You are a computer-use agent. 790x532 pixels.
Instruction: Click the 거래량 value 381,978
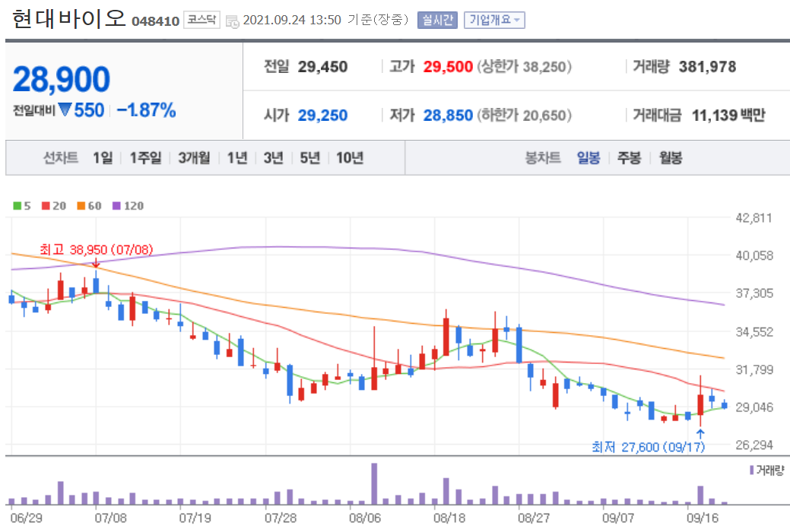tap(707, 67)
